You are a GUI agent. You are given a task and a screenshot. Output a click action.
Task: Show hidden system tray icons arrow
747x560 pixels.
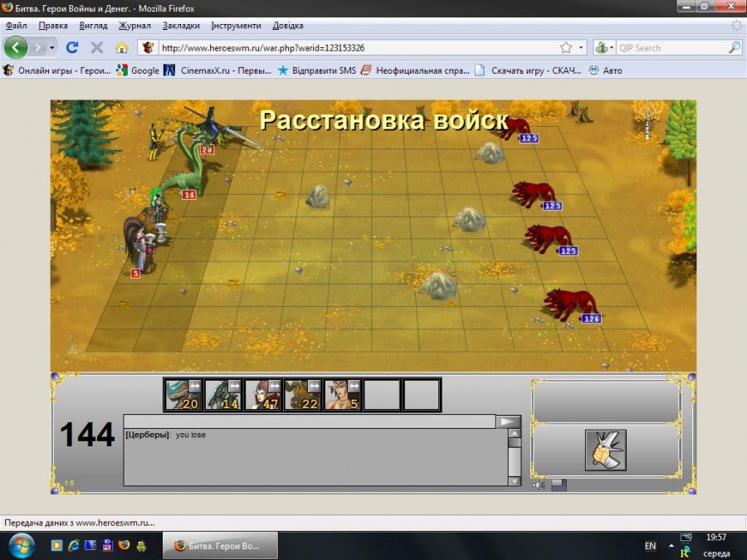tap(671, 546)
